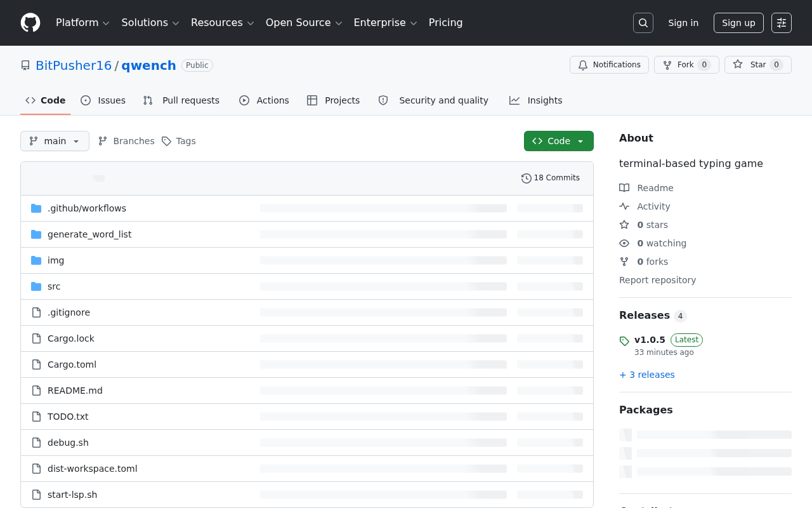Expand the Open Source menu
This screenshot has width=812, height=508.
pyautogui.click(x=304, y=23)
